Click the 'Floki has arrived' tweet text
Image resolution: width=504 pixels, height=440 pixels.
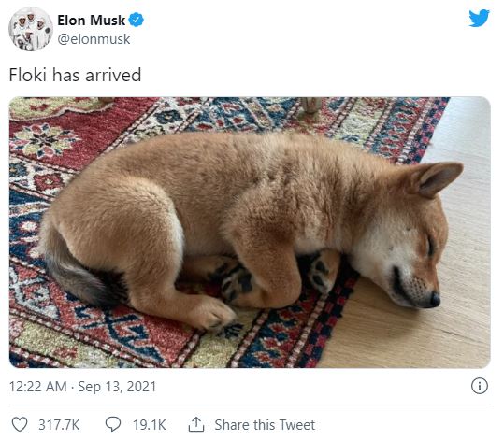(x=75, y=75)
